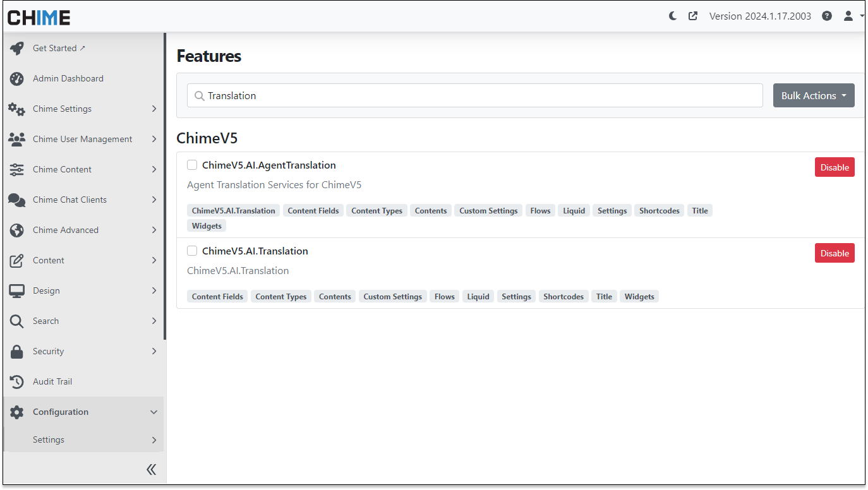
Task: Click the Security padlock icon
Action: 17,352
